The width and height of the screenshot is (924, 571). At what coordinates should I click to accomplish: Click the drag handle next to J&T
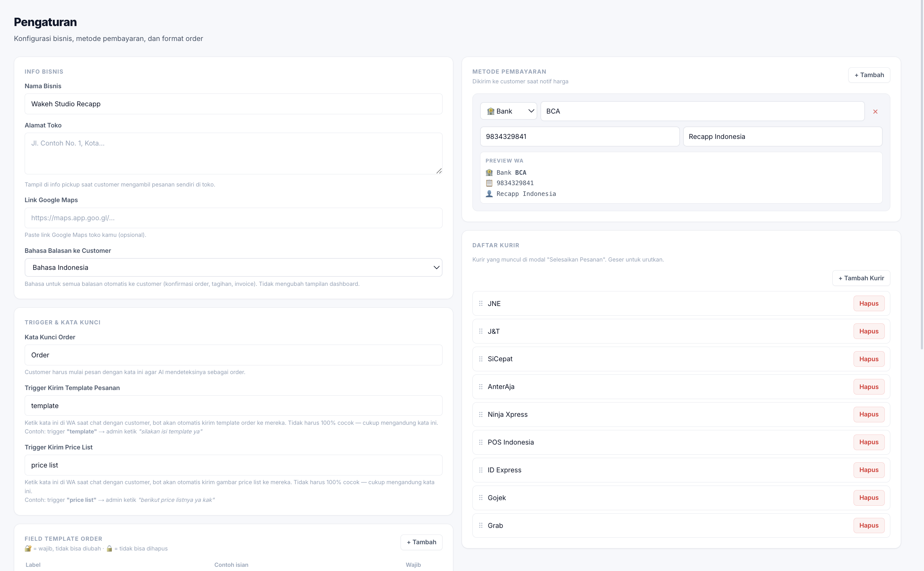tap(481, 331)
